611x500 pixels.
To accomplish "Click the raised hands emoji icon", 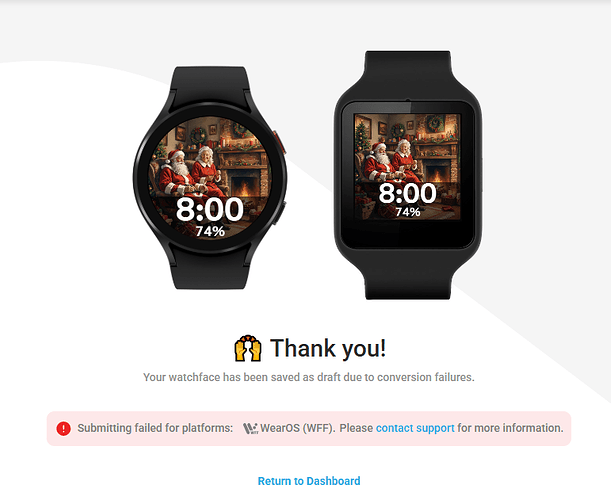I will (x=248, y=348).
